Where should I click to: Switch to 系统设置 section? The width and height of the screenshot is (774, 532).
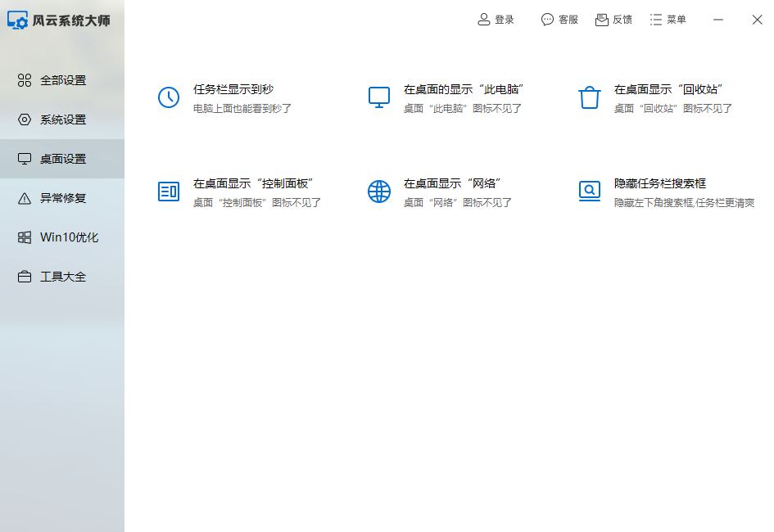[x=62, y=119]
